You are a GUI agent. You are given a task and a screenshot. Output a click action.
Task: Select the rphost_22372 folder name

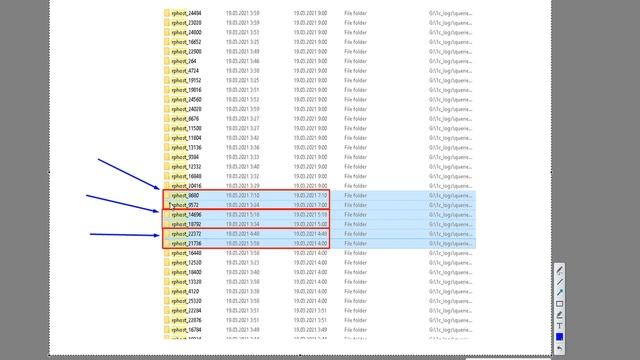click(x=186, y=234)
